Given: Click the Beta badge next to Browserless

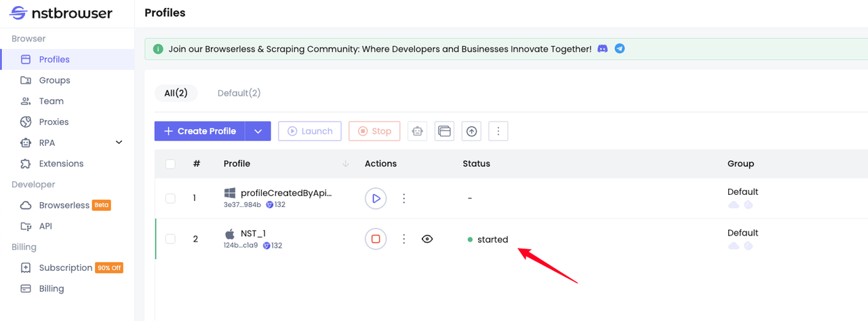Looking at the screenshot, I should pos(101,205).
